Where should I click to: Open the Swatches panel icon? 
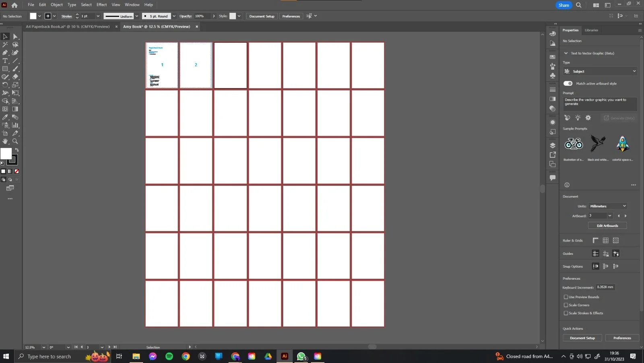553,57
